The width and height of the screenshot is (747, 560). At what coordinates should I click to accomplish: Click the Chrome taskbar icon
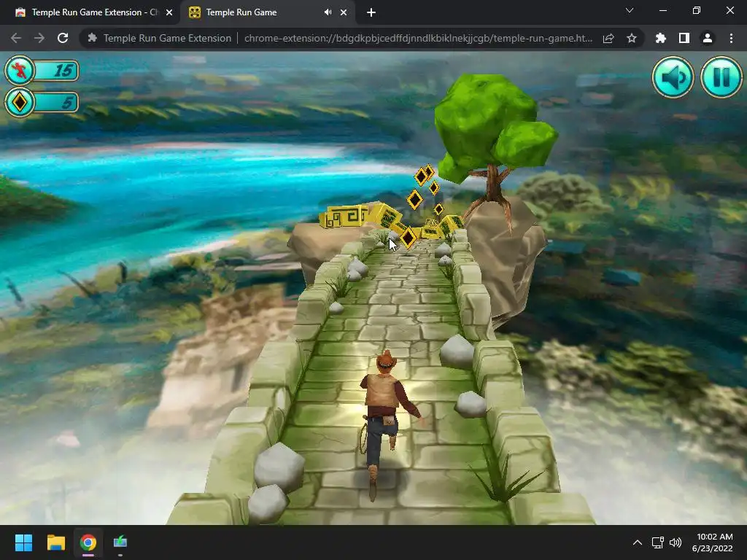coord(88,542)
